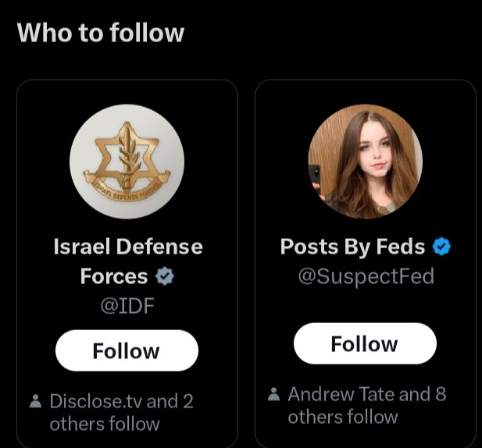Select the Israel Defense Forces display name
Viewport: 482px width, 448px height.
128,261
